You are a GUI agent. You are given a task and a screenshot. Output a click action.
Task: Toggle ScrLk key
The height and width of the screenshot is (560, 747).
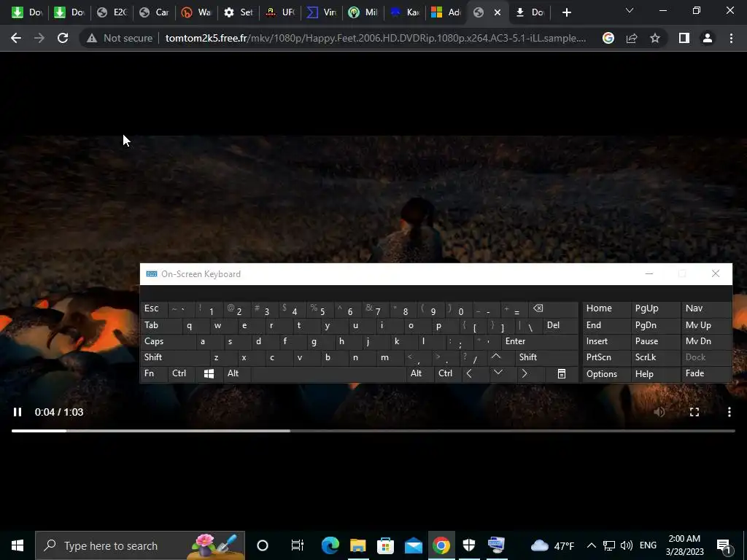(x=655, y=357)
